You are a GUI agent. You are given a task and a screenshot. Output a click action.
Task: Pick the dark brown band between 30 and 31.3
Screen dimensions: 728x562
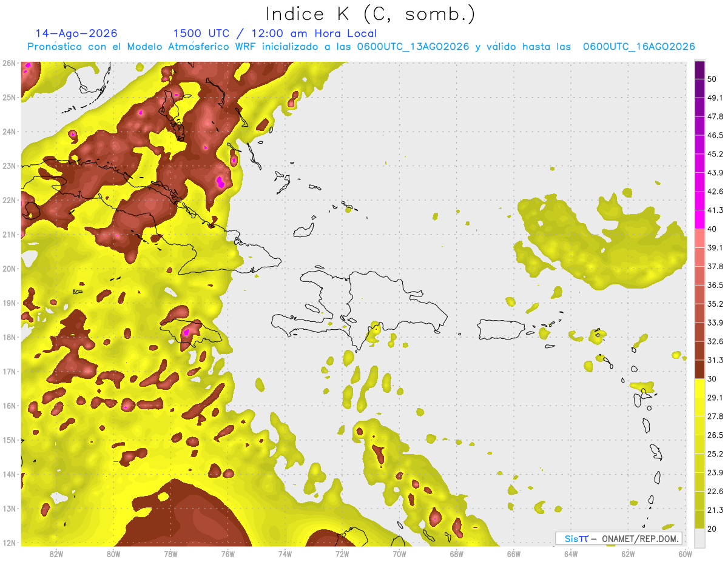(x=700, y=369)
